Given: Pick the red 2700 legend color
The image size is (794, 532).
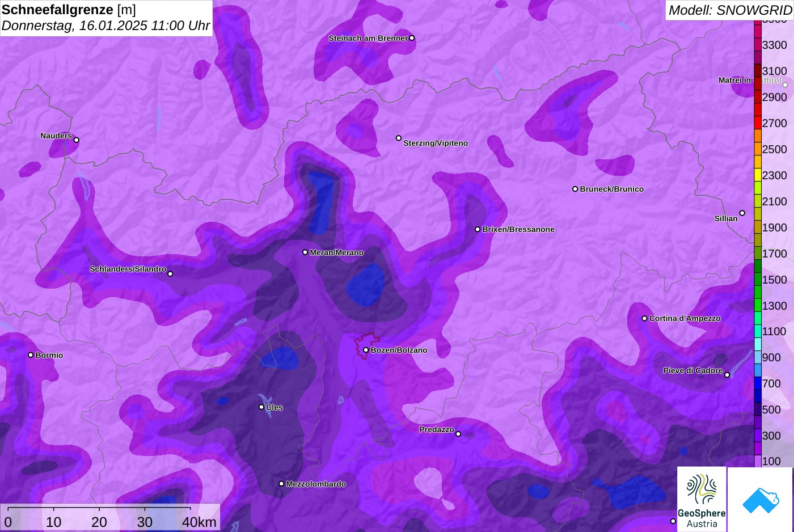Looking at the screenshot, I should point(758,123).
